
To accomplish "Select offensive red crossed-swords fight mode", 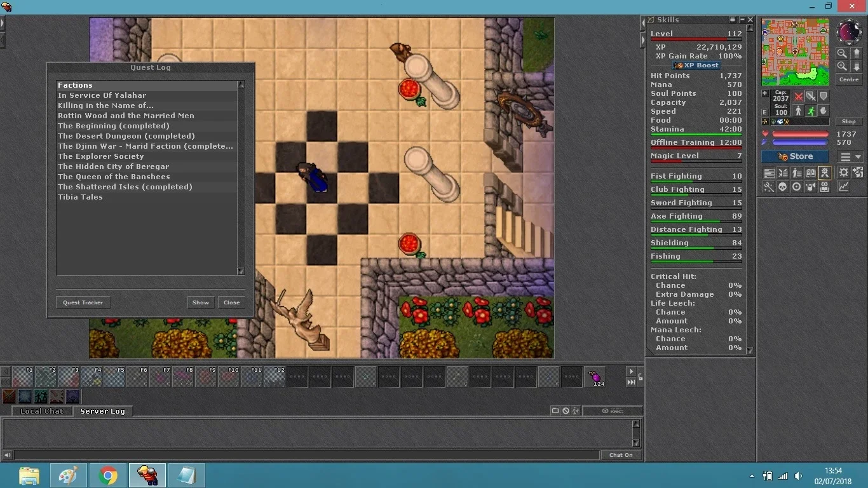I will click(798, 96).
